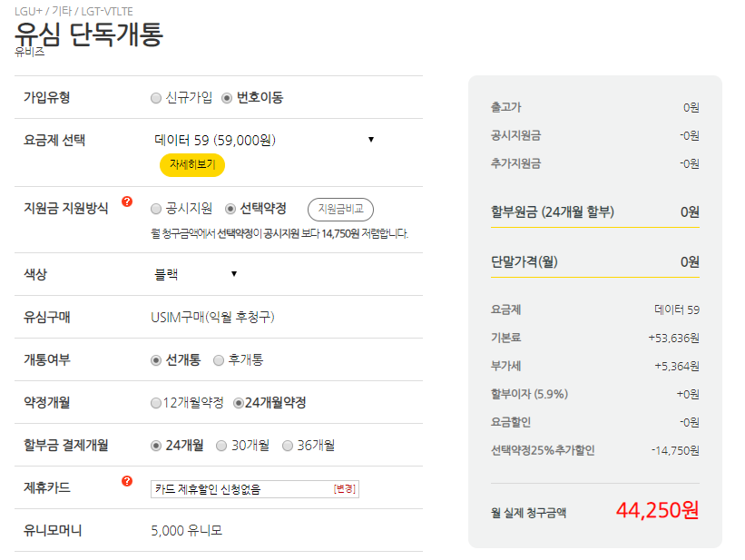Set installment period to 24개월
Screen dimensions: 745x560
point(156,446)
